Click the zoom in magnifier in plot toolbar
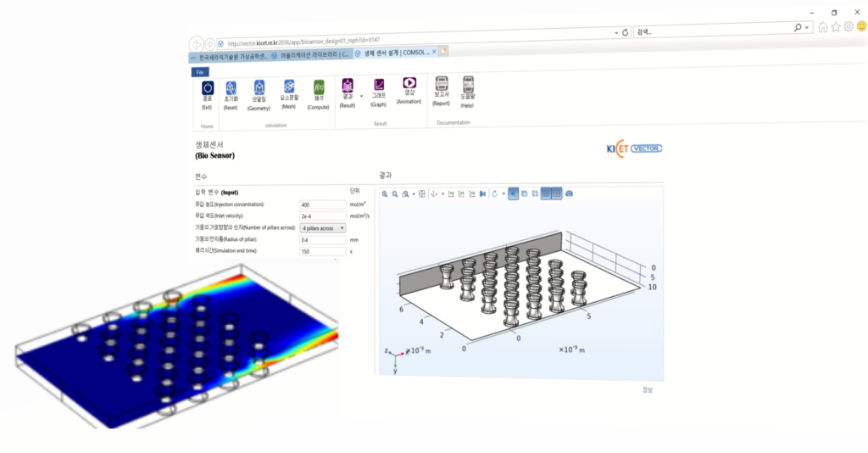This screenshot has height=453, width=868. tap(384, 193)
